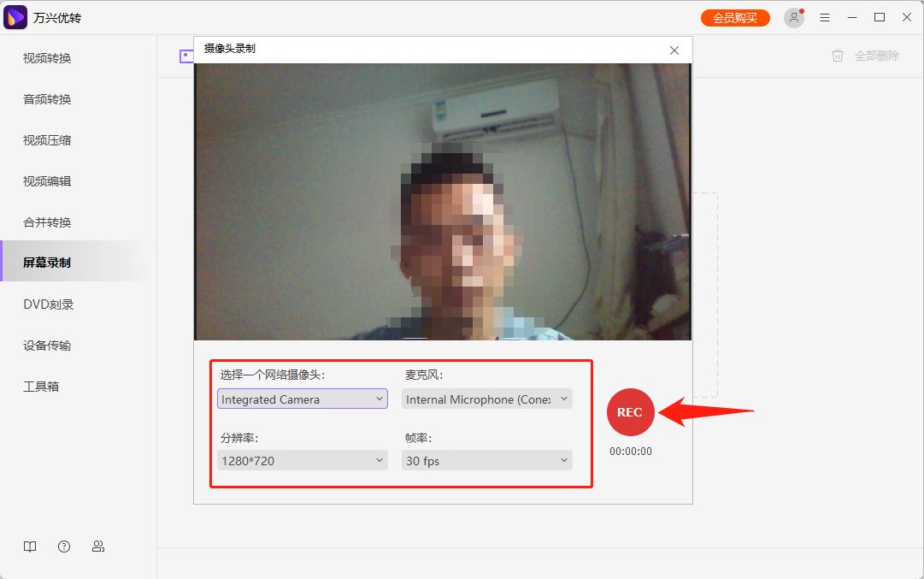
Task: Click the 万兴优转 app logo icon
Action: tap(15, 17)
